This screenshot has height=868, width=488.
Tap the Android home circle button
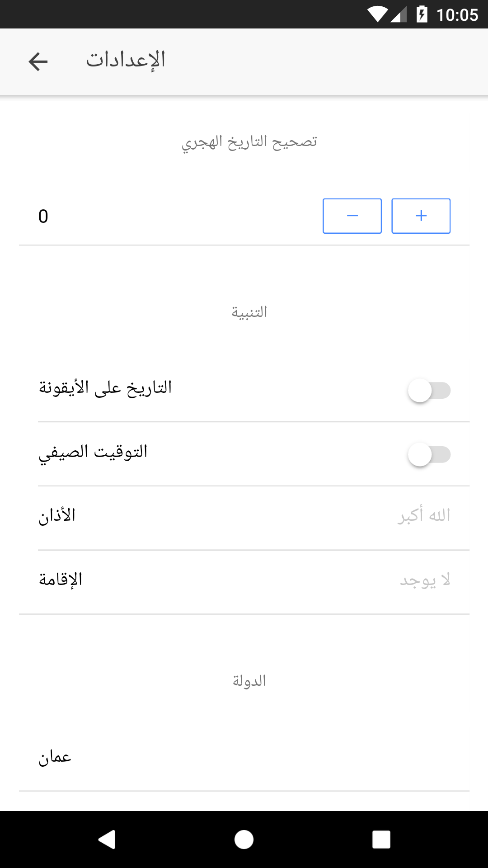coord(244,840)
